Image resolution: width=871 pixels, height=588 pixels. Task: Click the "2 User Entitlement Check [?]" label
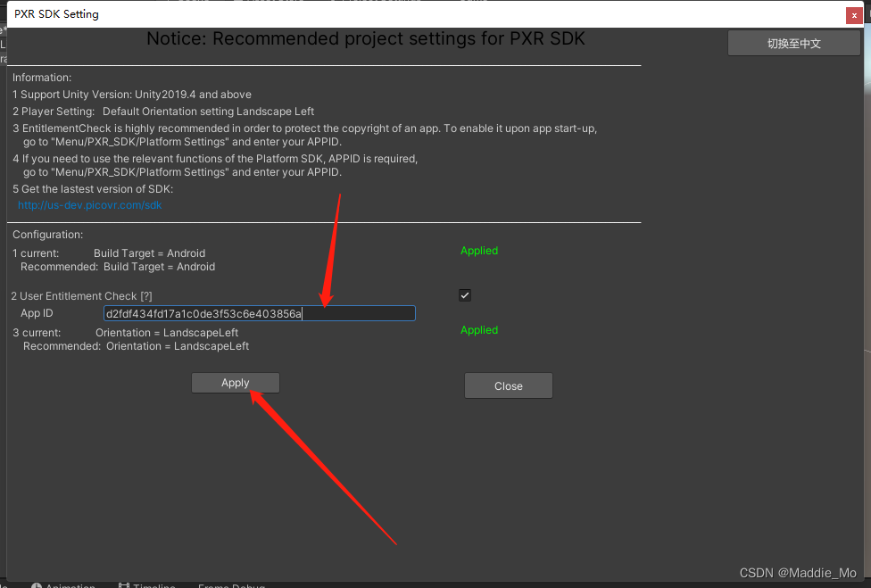[82, 296]
